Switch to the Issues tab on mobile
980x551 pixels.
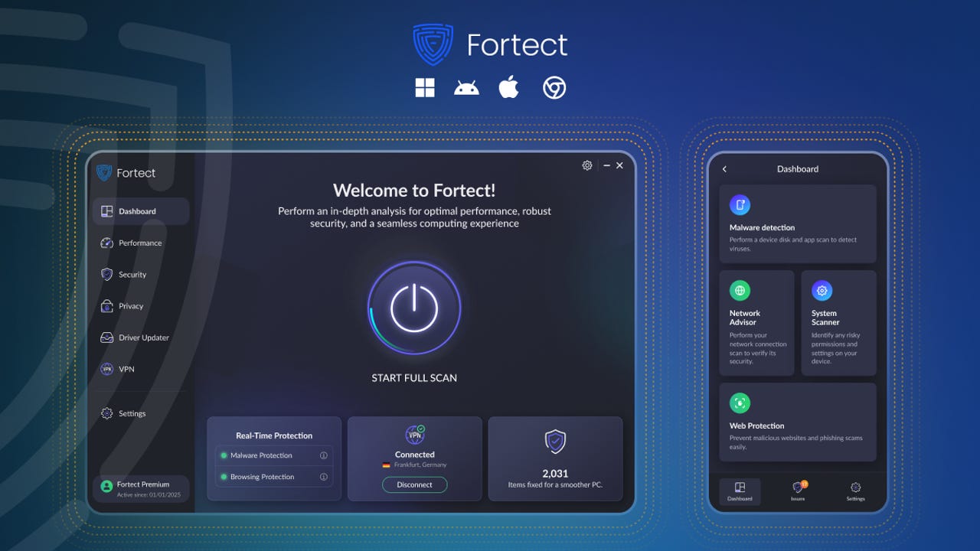click(798, 491)
